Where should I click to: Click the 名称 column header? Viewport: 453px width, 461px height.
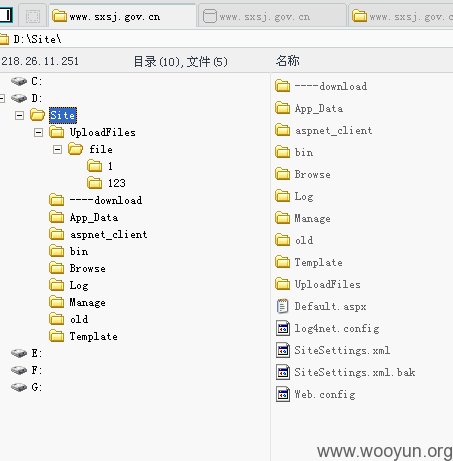tap(287, 61)
